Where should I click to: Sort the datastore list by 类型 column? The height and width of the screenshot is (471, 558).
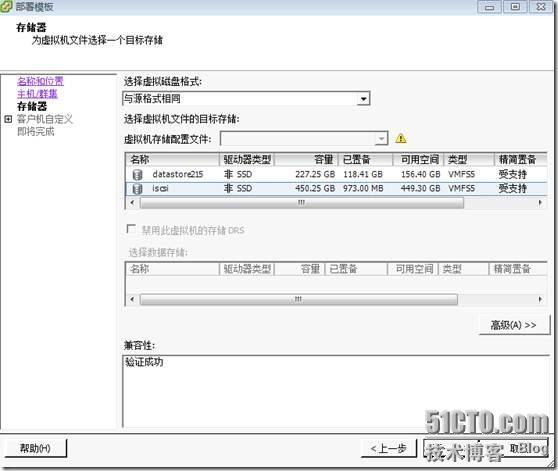(x=469, y=159)
